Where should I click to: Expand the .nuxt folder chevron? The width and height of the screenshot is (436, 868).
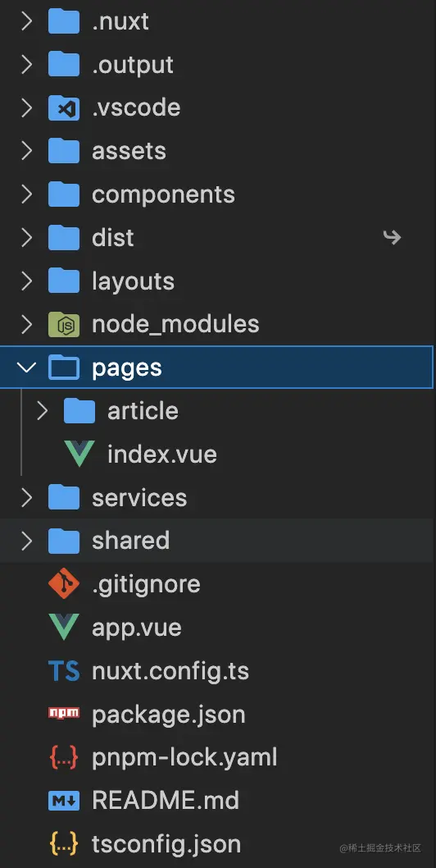click(x=26, y=21)
